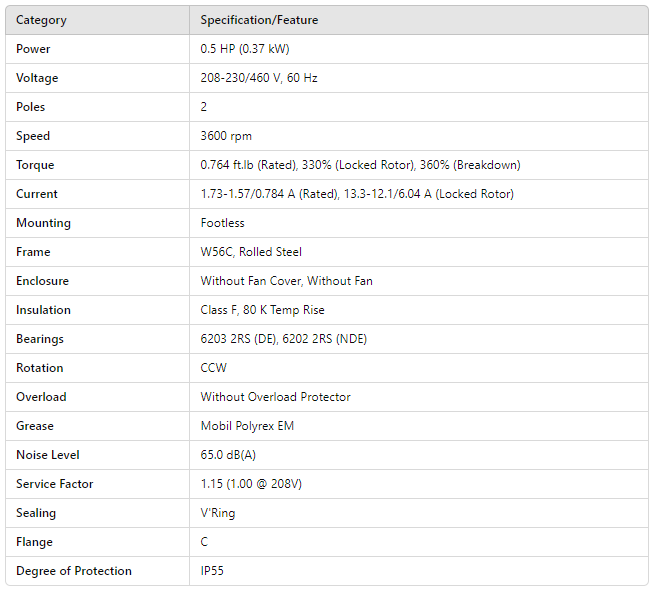Select the rated current specification cell
Viewport: 656px width, 593px height.
click(x=357, y=194)
